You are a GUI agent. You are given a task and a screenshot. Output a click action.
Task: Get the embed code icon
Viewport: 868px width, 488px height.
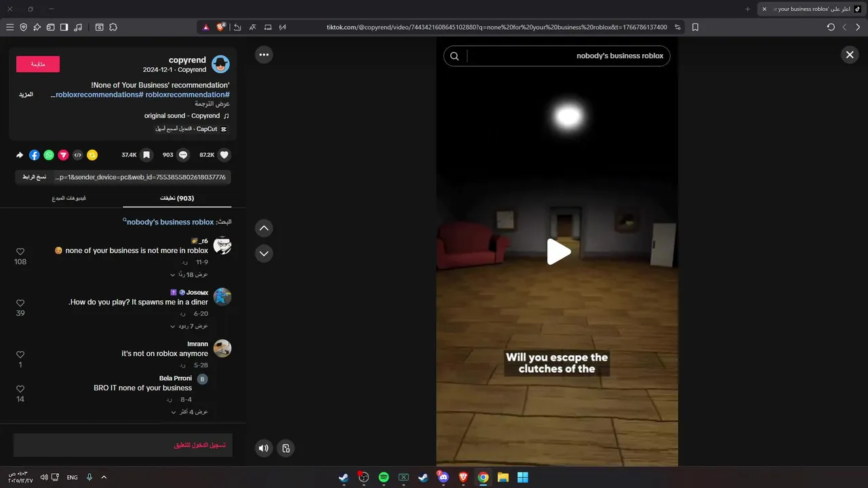point(78,155)
